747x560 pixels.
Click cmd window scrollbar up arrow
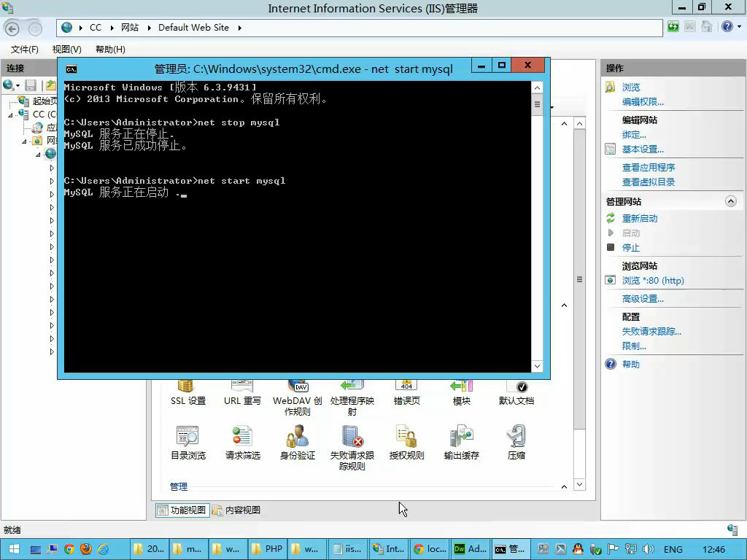(537, 87)
